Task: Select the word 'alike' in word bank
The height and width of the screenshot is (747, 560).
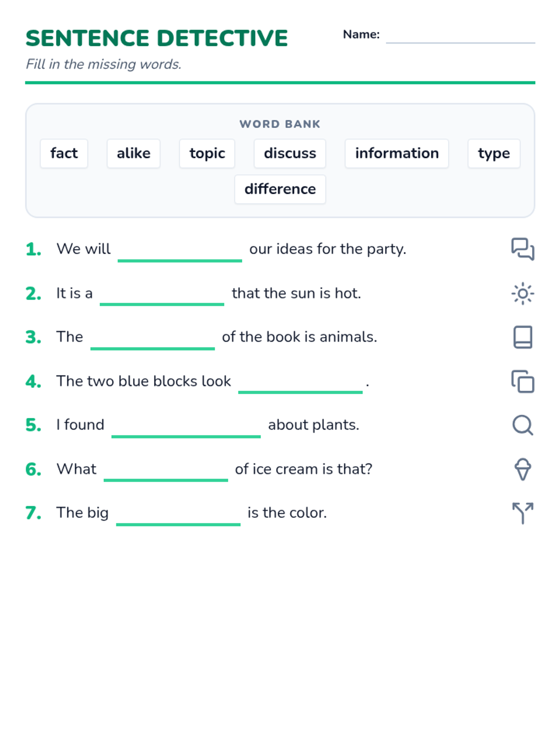Action: click(x=133, y=154)
